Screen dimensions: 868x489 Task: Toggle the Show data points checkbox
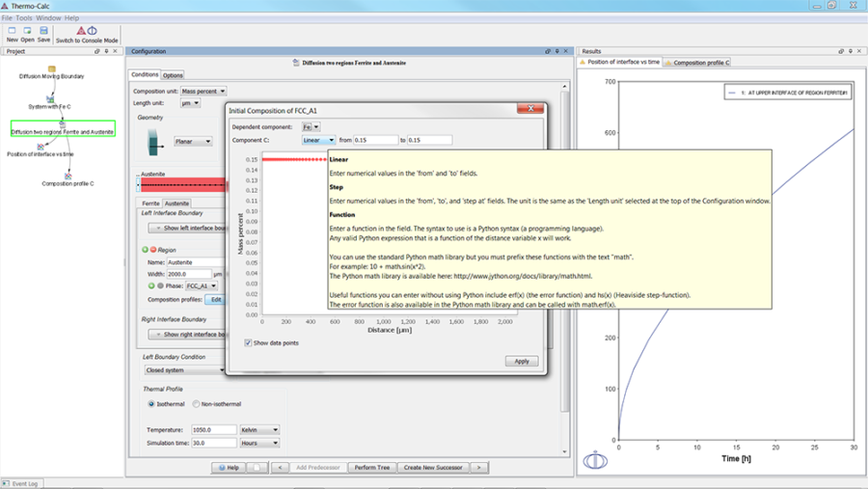tap(248, 342)
